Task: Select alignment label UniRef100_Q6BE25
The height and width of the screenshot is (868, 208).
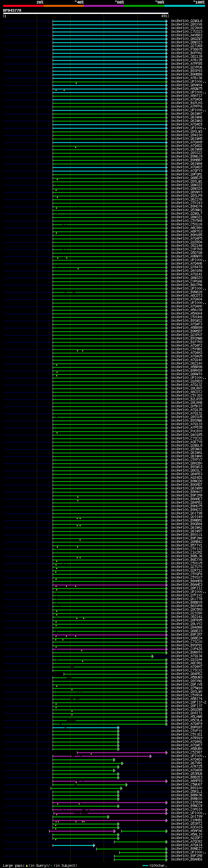Action: (x=187, y=178)
